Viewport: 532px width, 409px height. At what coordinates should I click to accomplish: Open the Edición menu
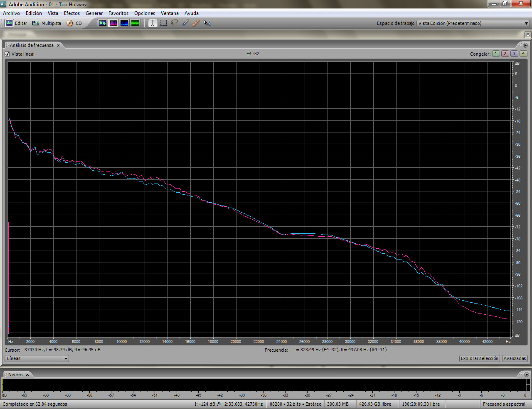pos(34,13)
